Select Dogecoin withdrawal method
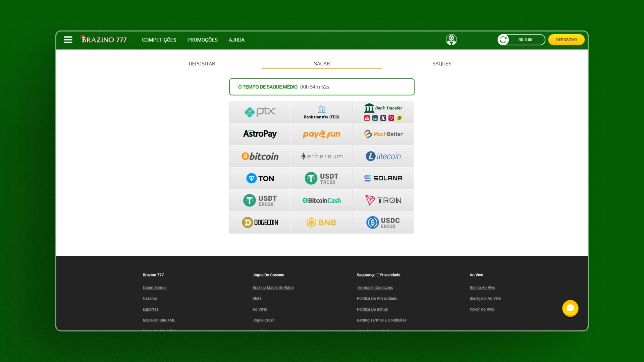 pos(260,223)
